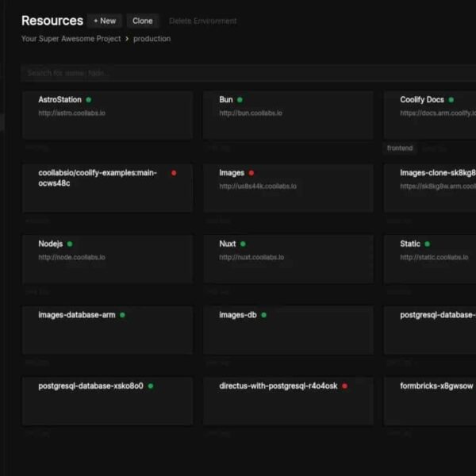Open the http://us8s44k.coollabs.io link
This screenshot has height=476, width=476.
pyautogui.click(x=258, y=186)
